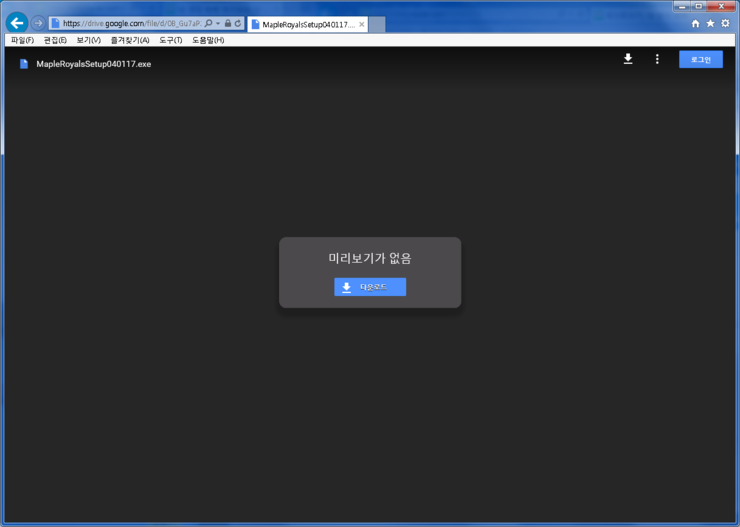Click the drive.google.com address bar URL

(x=132, y=23)
